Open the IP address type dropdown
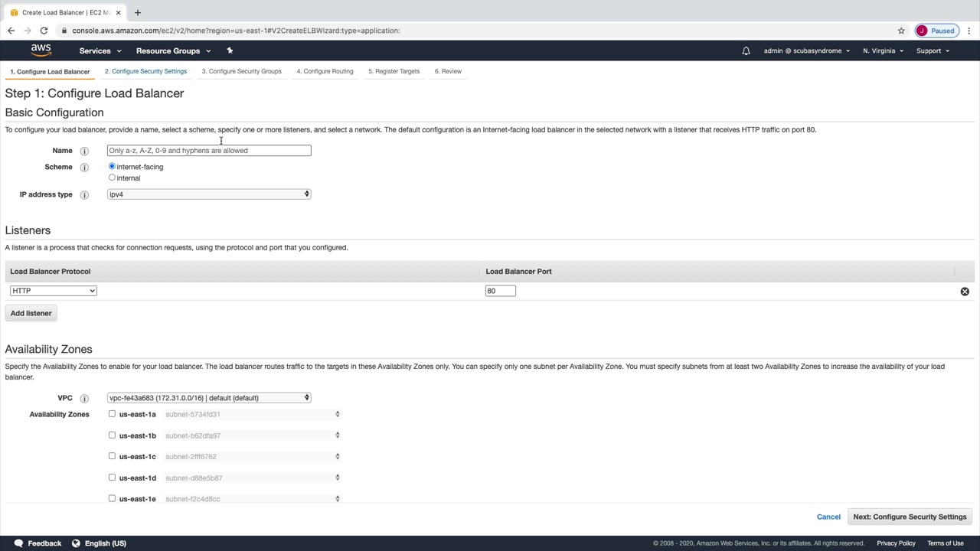This screenshot has height=551, width=980. point(209,194)
